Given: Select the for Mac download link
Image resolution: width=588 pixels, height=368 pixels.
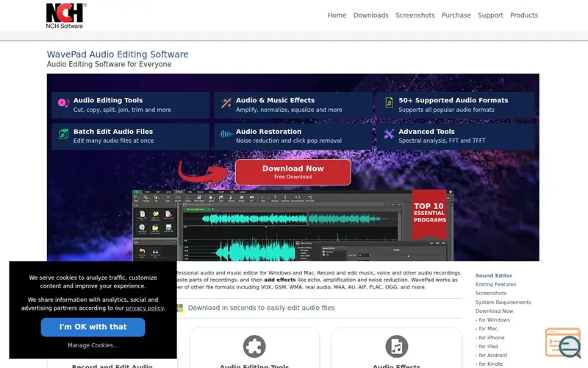Looking at the screenshot, I should pyautogui.click(x=488, y=328).
